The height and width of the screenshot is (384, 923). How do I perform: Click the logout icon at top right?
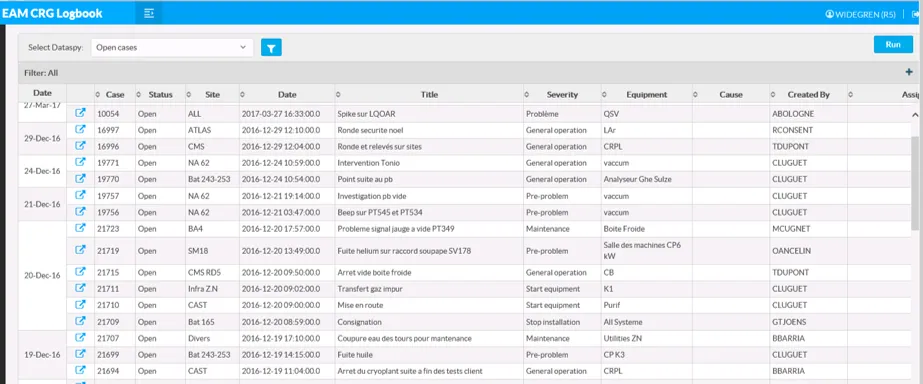pyautogui.click(x=915, y=14)
